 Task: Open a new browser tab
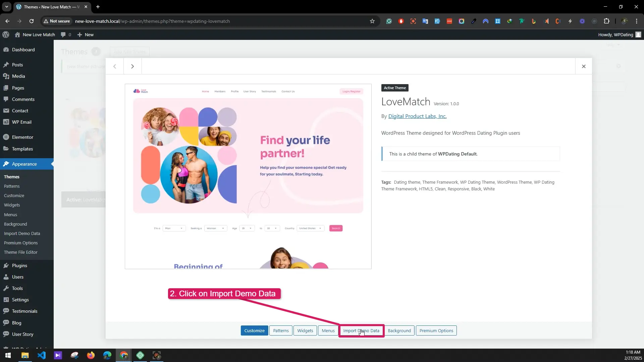click(x=98, y=7)
